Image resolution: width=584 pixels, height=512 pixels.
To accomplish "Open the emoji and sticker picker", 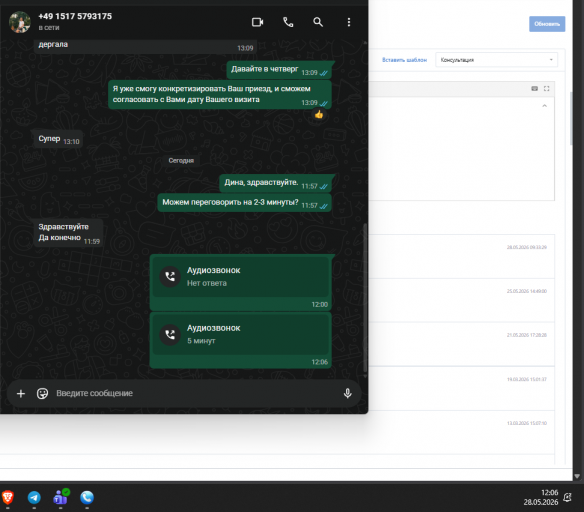I will coord(42,393).
